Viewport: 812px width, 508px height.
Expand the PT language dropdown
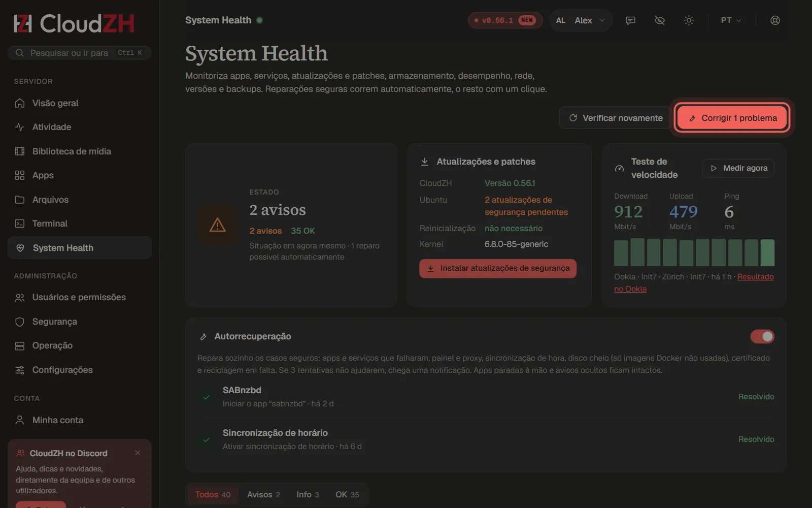point(731,20)
